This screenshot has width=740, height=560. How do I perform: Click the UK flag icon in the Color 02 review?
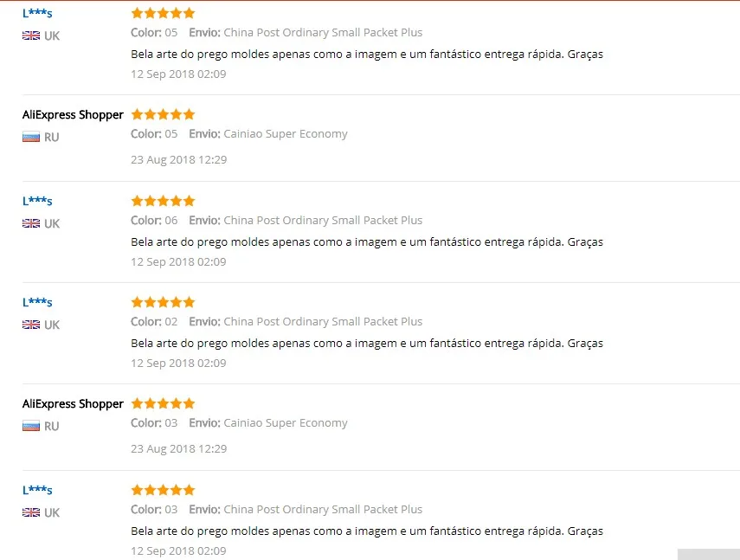tap(31, 325)
